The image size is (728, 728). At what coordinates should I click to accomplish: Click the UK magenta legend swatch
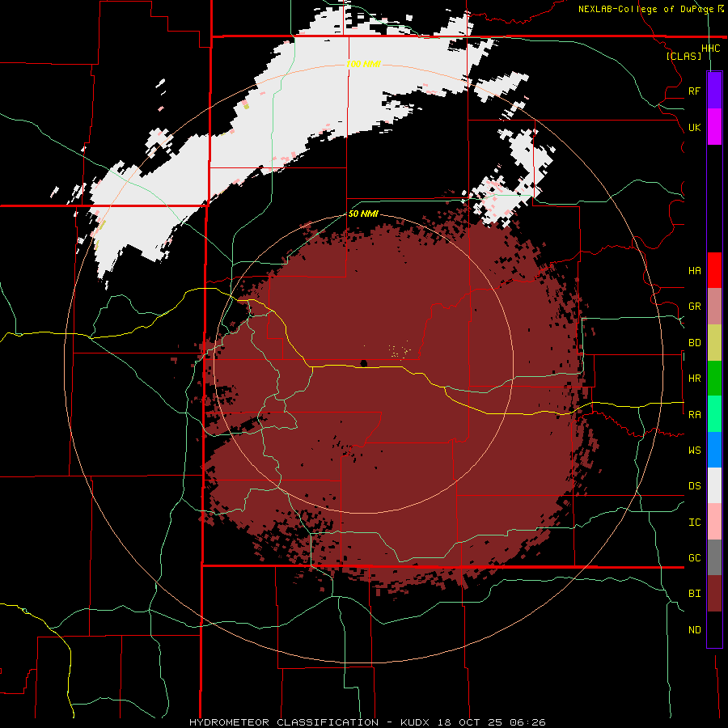714,127
